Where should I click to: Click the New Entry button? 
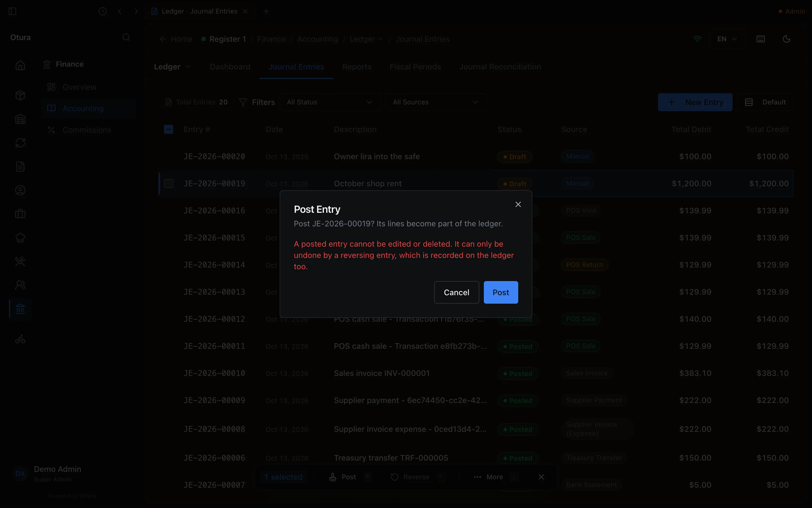coord(695,102)
